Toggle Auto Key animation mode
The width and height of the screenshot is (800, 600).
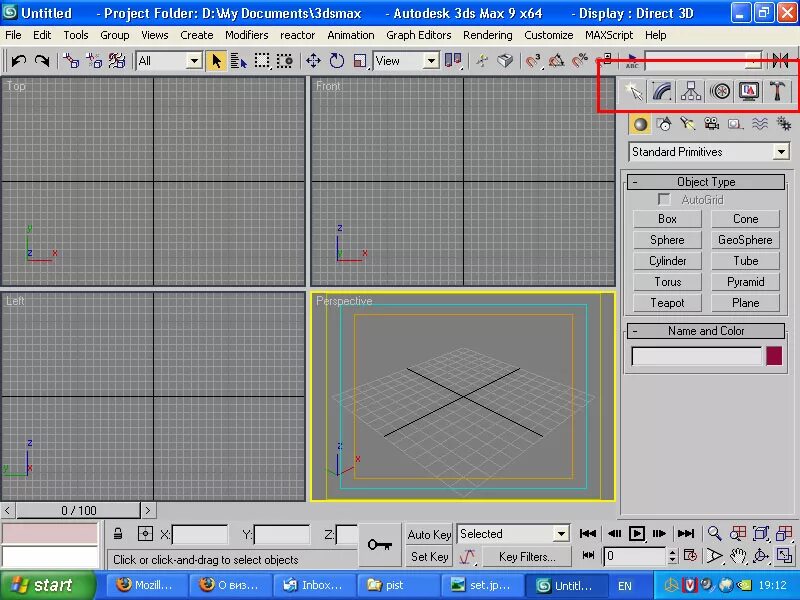pos(429,535)
